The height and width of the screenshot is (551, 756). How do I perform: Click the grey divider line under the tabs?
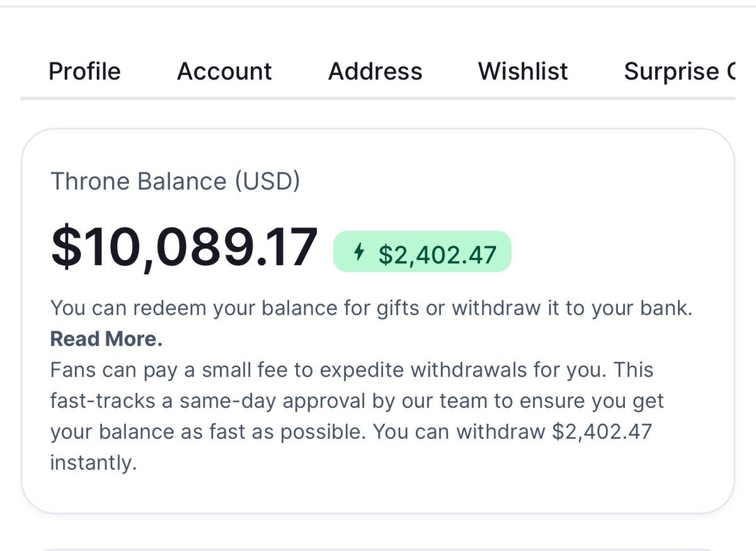[x=377, y=98]
